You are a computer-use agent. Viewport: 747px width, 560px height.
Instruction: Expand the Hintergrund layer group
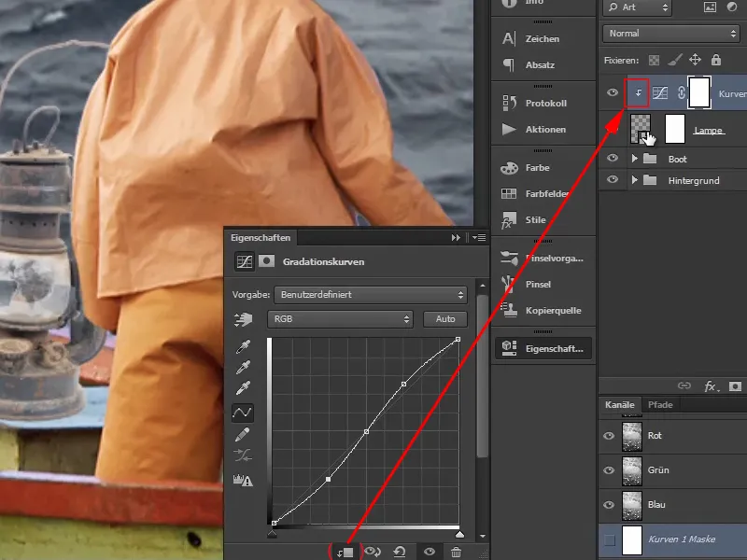click(x=634, y=180)
